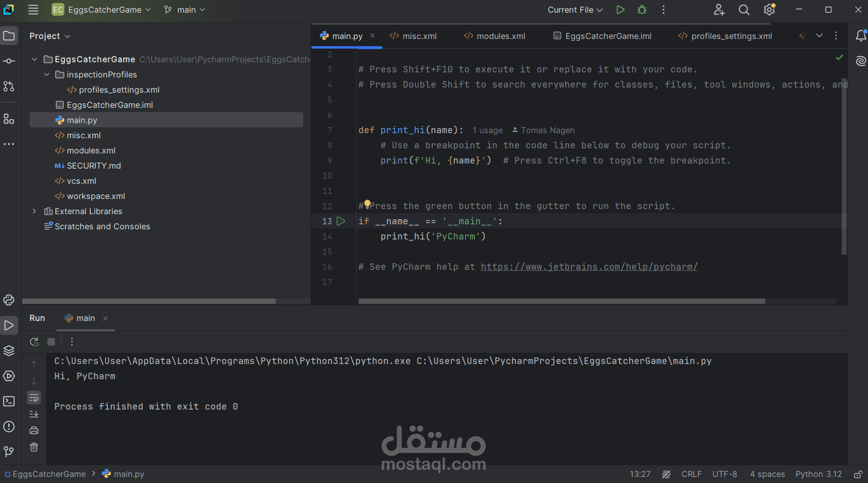
Task: Open the Pull Requests tool window icon
Action: [x=9, y=87]
